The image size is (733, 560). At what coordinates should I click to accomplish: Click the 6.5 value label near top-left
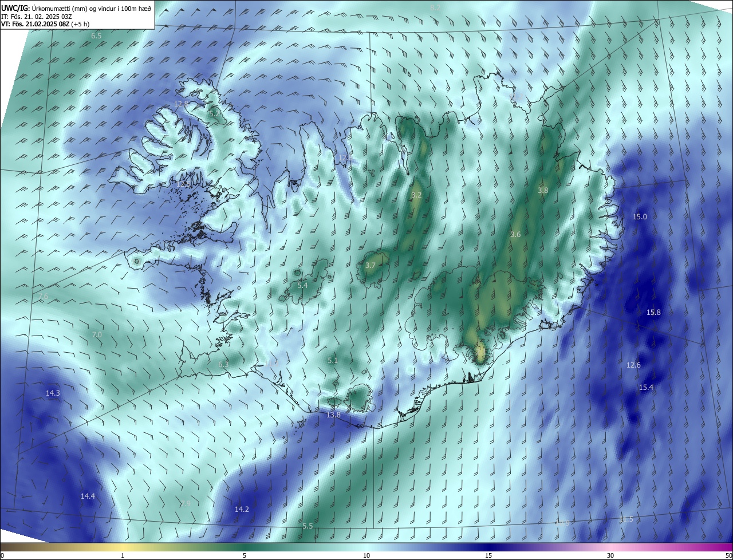coord(96,36)
